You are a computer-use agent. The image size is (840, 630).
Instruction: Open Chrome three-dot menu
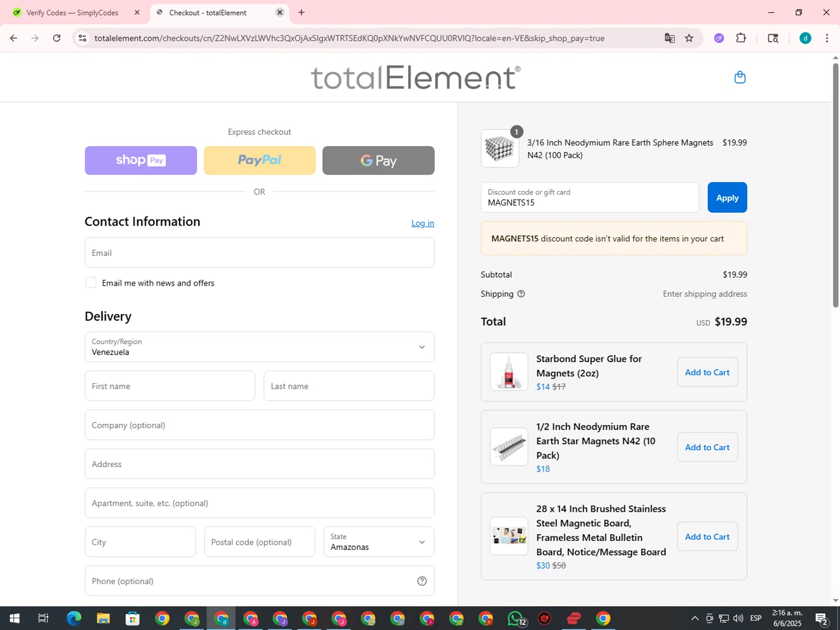pos(827,38)
